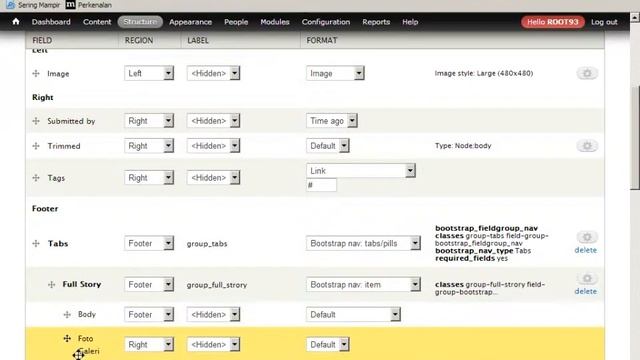Image resolution: width=640 pixels, height=360 pixels.
Task: Grab the drag handle for Body field
Action: coord(67,314)
